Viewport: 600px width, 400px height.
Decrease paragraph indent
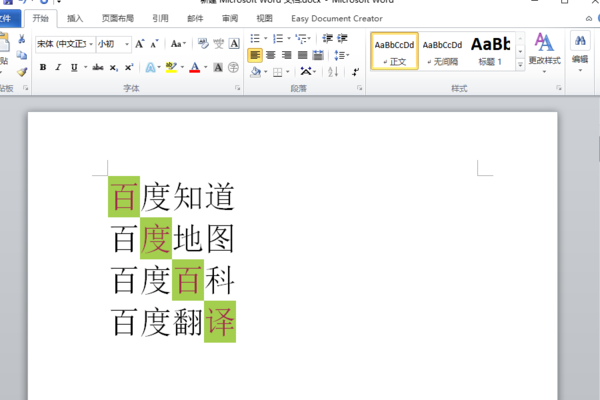(328, 38)
